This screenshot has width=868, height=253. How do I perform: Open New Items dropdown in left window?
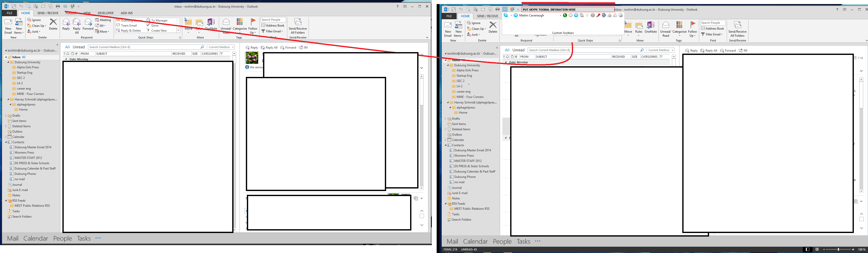[19, 26]
